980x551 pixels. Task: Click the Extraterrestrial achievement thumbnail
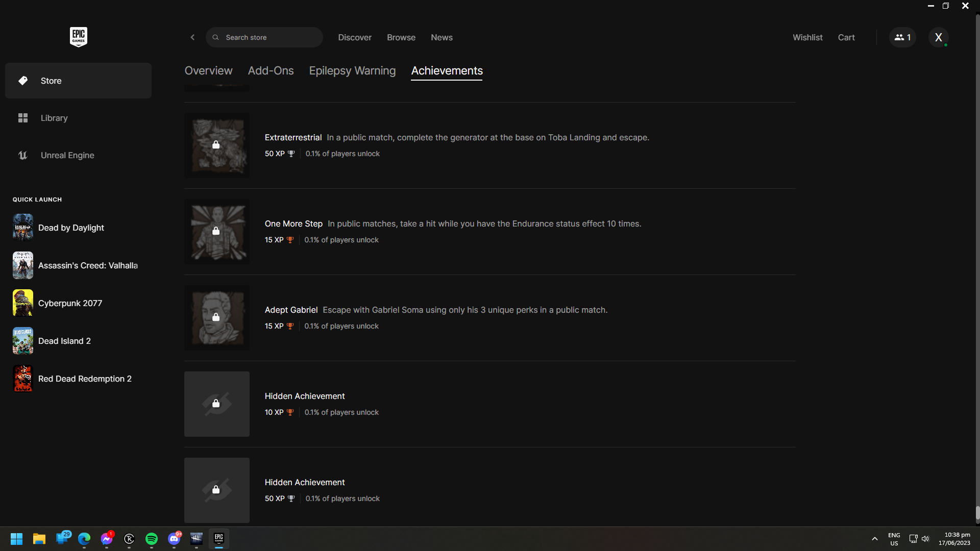217,145
